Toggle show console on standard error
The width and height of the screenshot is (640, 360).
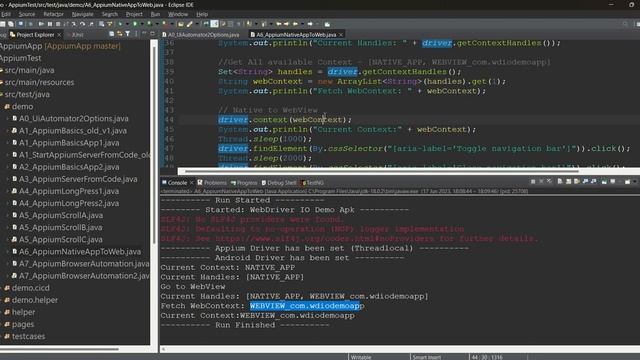coord(593,182)
